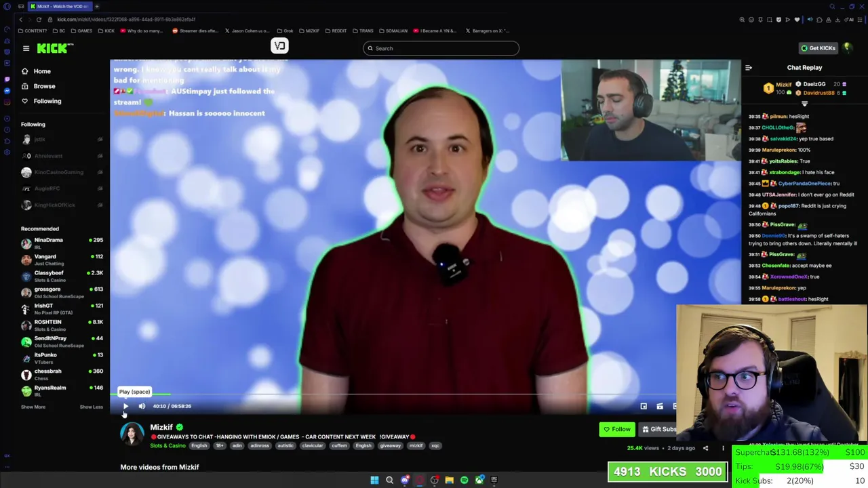Open Mizkif's channel avatar

(x=132, y=434)
